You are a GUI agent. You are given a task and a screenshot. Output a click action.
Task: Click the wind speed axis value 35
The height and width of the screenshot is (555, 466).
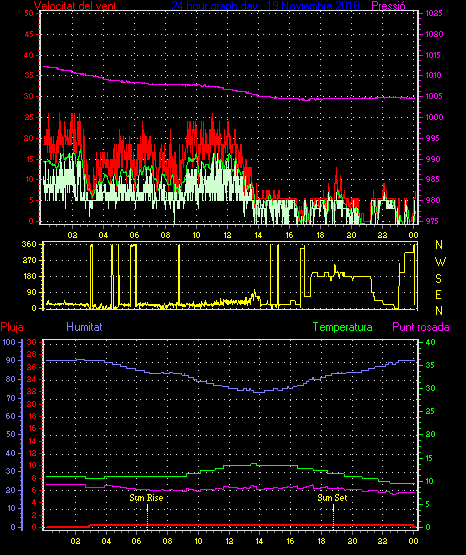(x=29, y=75)
